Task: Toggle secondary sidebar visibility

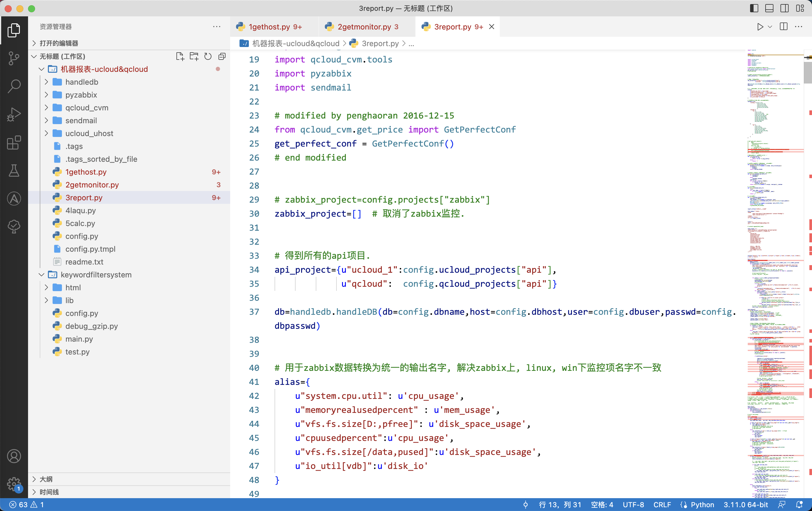Action: pyautogui.click(x=784, y=8)
